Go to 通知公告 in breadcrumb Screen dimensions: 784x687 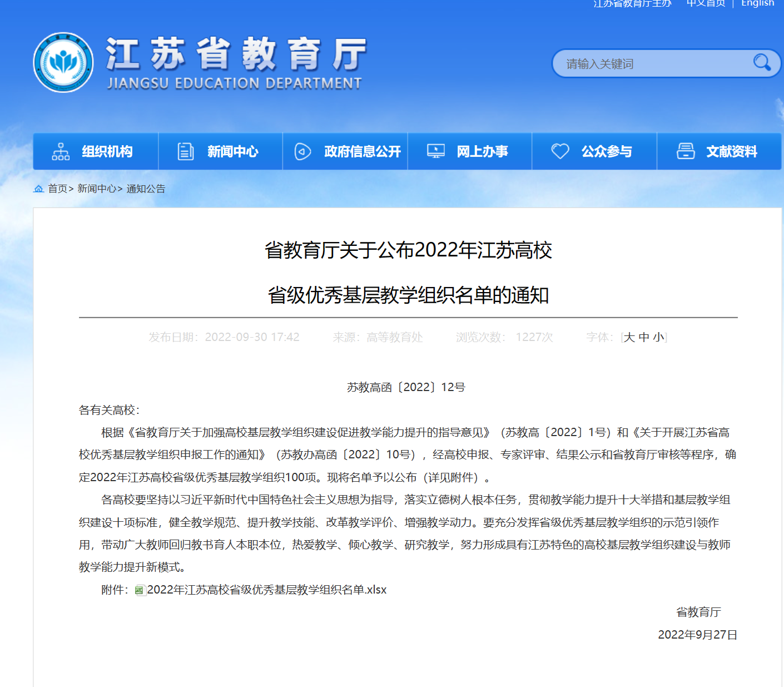[x=146, y=189]
